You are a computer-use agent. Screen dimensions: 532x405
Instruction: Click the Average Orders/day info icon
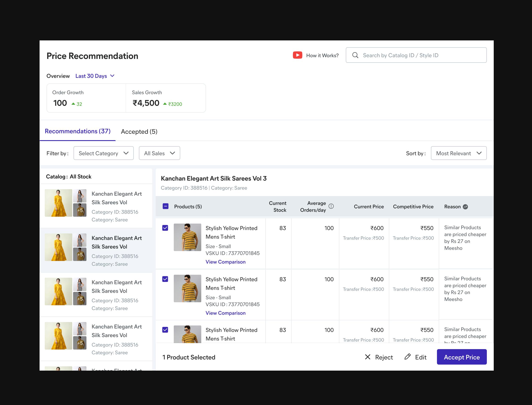click(x=331, y=206)
